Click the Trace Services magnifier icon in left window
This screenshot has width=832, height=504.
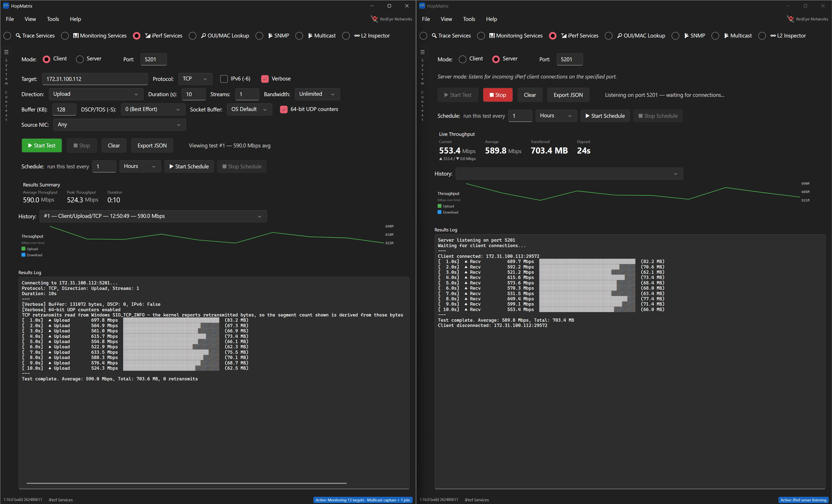pos(18,35)
